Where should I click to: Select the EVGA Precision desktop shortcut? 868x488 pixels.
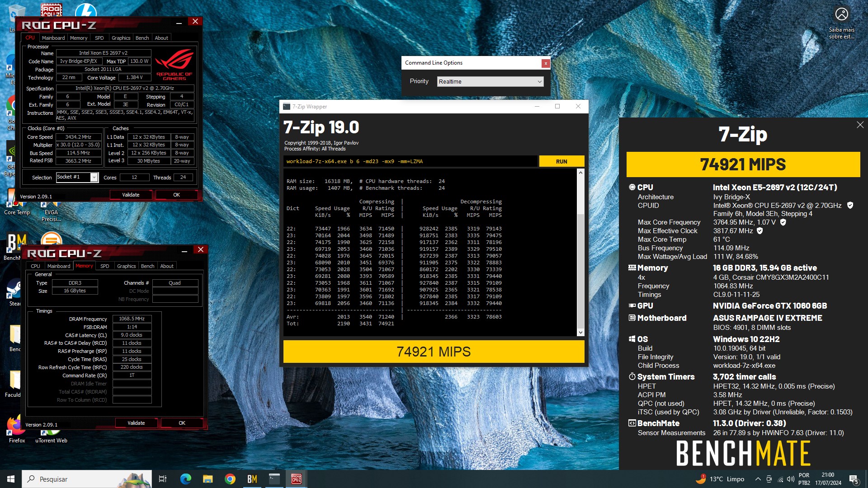point(51,212)
